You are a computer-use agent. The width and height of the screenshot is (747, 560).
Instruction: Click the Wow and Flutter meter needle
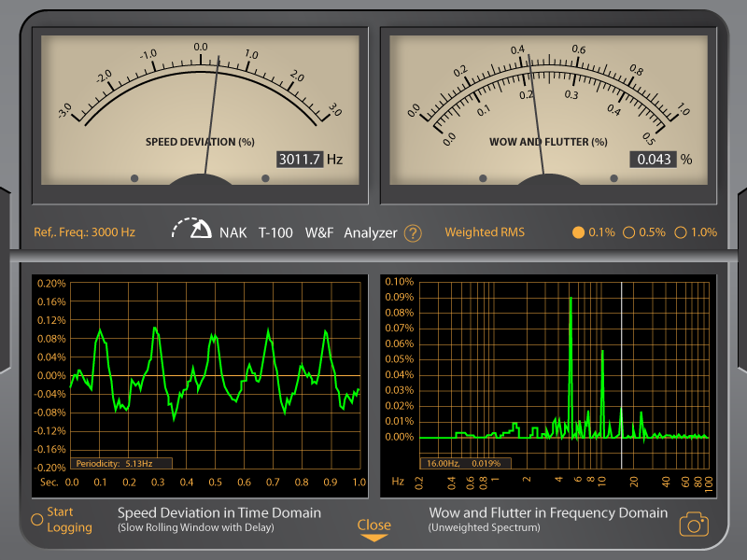click(536, 114)
